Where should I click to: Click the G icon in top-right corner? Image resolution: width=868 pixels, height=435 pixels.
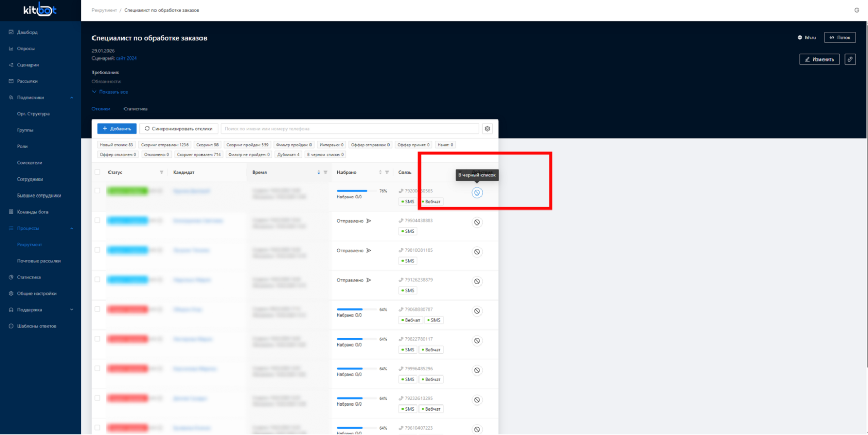[857, 10]
